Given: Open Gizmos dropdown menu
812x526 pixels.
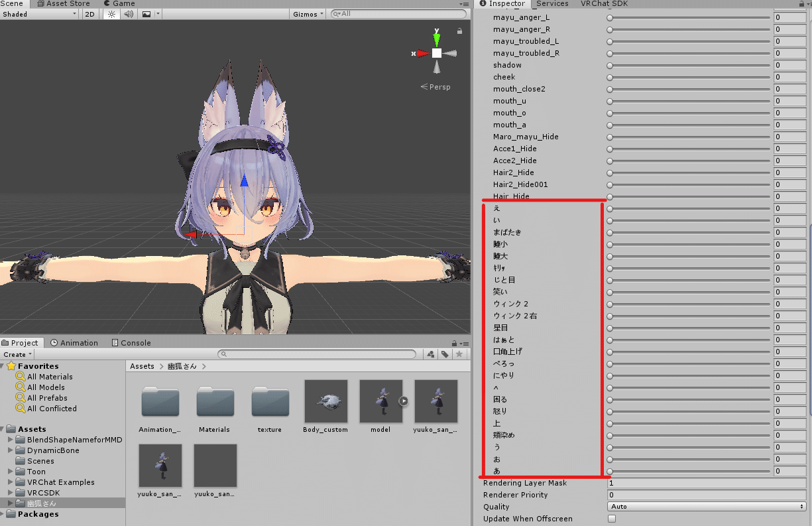Looking at the screenshot, I should coord(308,14).
